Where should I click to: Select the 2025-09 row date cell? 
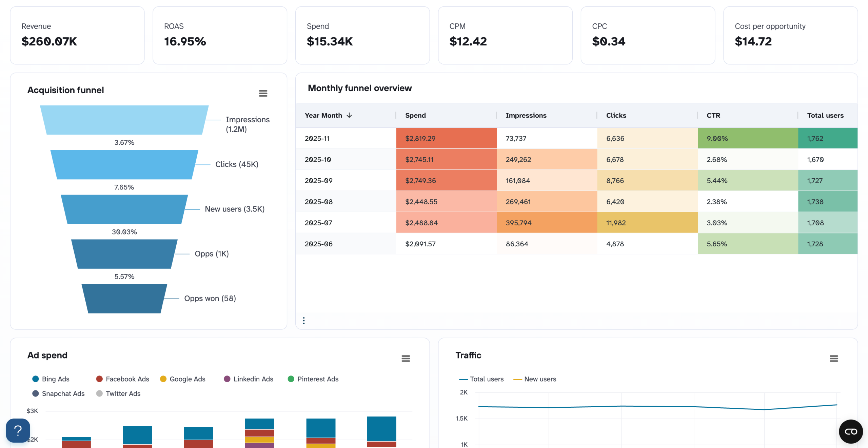click(346, 181)
